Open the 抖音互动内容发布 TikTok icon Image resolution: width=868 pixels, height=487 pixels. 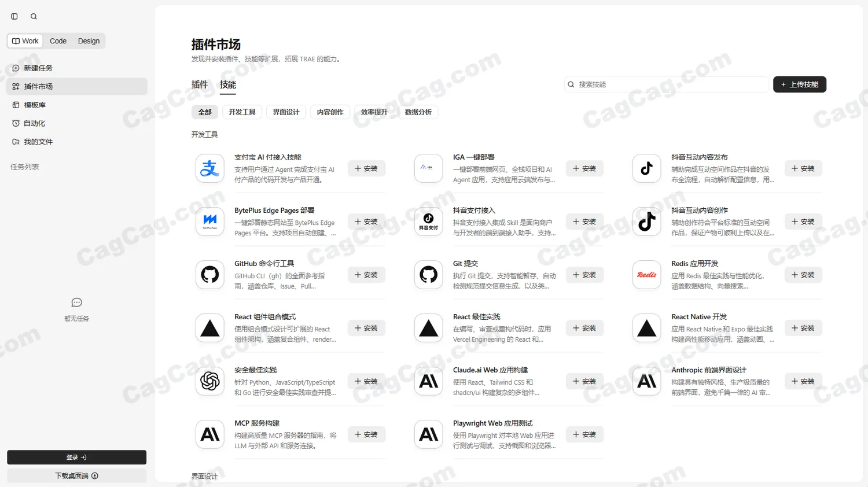(x=647, y=168)
